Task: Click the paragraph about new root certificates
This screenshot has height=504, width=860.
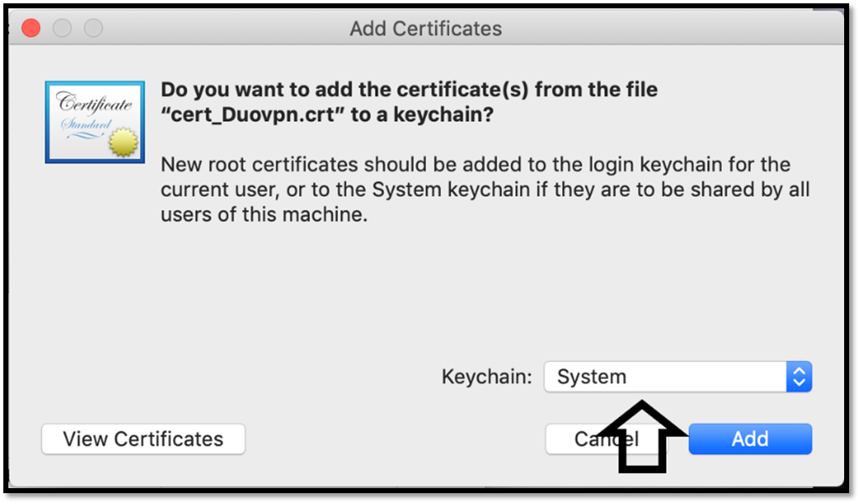Action: [x=485, y=189]
